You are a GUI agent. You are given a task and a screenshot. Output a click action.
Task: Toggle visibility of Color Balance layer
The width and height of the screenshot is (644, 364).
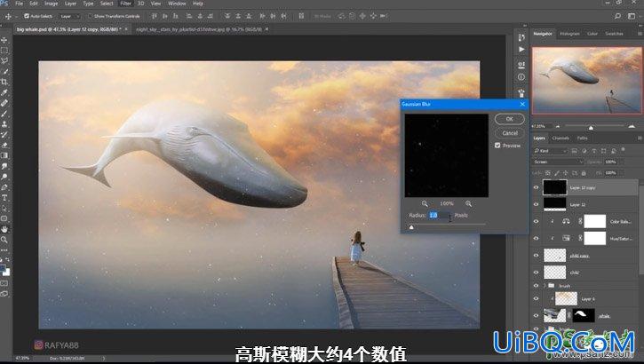click(536, 221)
